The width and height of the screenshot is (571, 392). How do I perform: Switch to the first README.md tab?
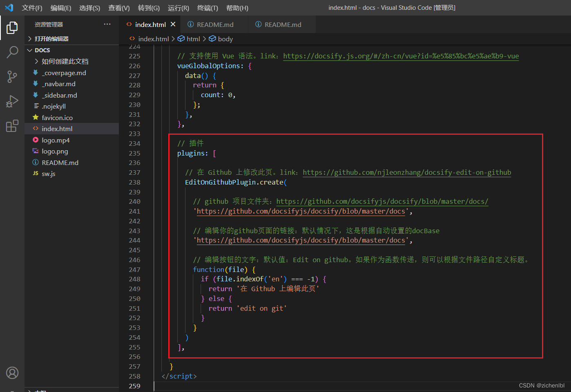tap(214, 24)
